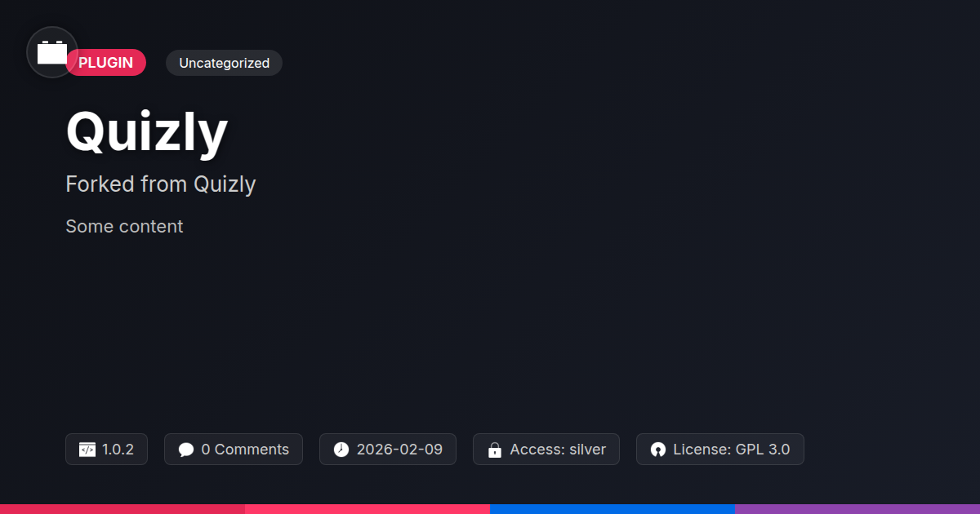This screenshot has width=980, height=514.
Task: Click the speech bubble comments icon
Action: pyautogui.click(x=185, y=450)
